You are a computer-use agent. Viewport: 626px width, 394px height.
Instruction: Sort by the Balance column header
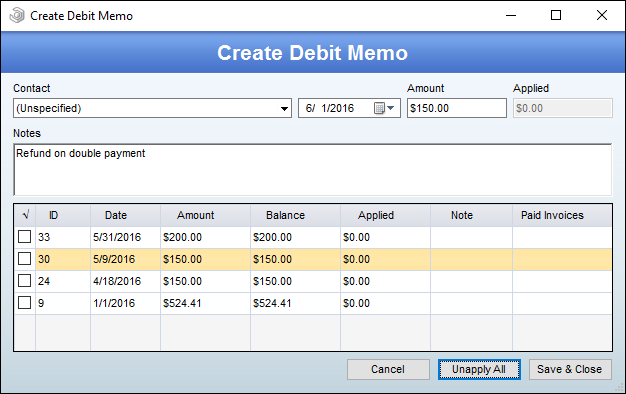coord(295,215)
